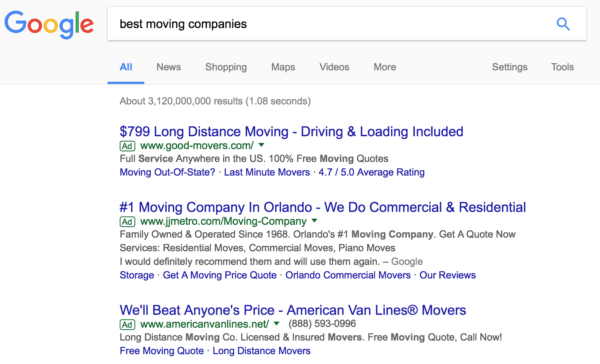Click Services: Residential Moves, Commercial Moves line

257,248
